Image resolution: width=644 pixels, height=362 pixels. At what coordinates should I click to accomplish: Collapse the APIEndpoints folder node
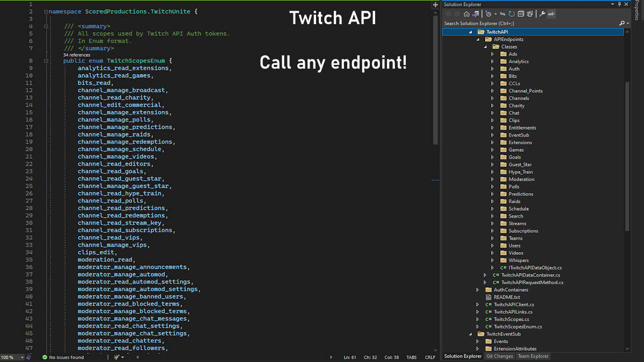pos(478,40)
